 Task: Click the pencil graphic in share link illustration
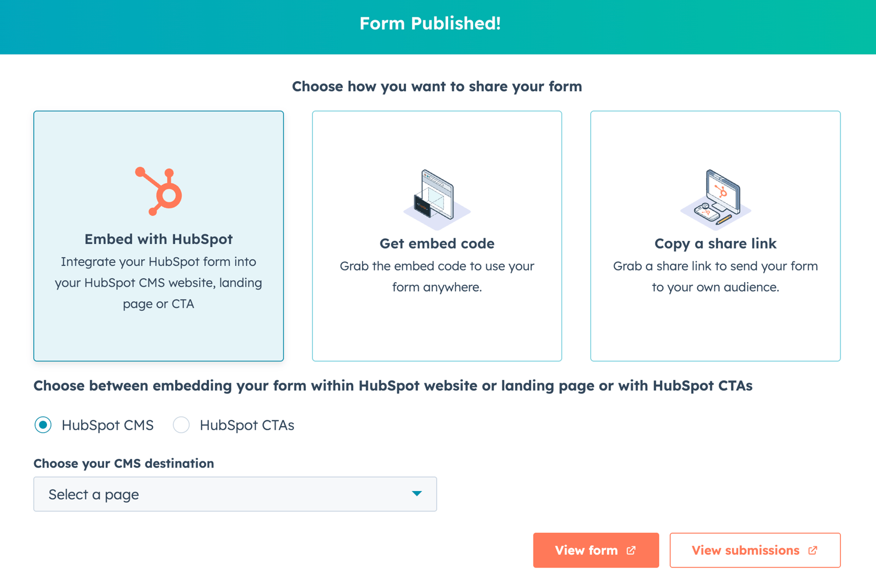click(x=722, y=220)
